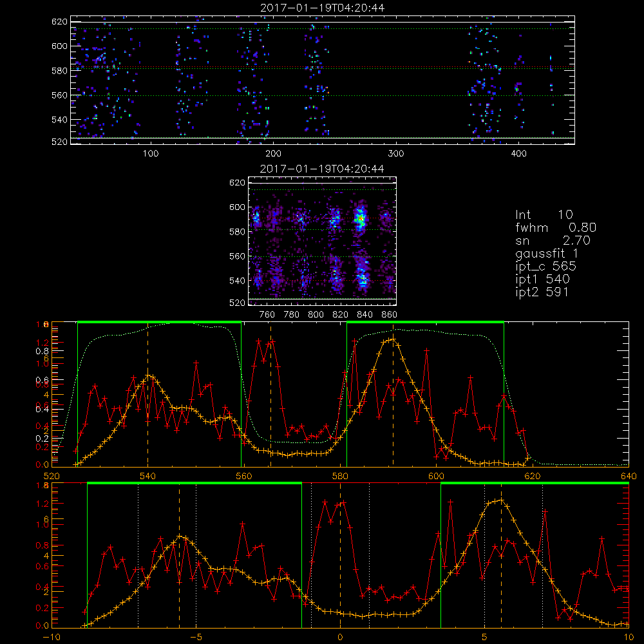644x644 pixels.
Task: Click x-axis label 760 of middle image
Action: pyautogui.click(x=267, y=315)
